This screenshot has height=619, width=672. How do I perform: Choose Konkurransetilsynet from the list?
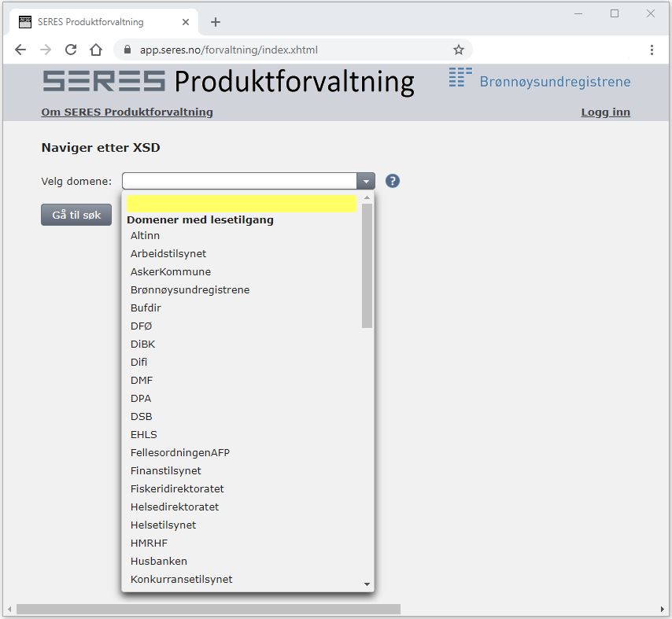pos(242,579)
